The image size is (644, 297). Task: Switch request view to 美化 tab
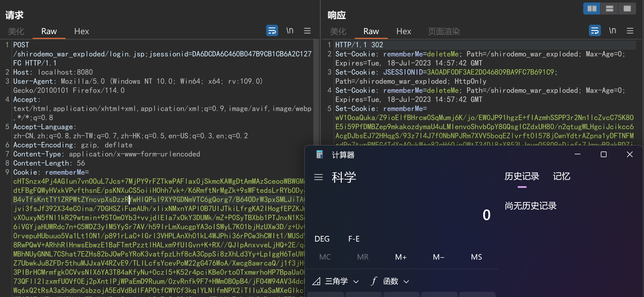pos(16,31)
